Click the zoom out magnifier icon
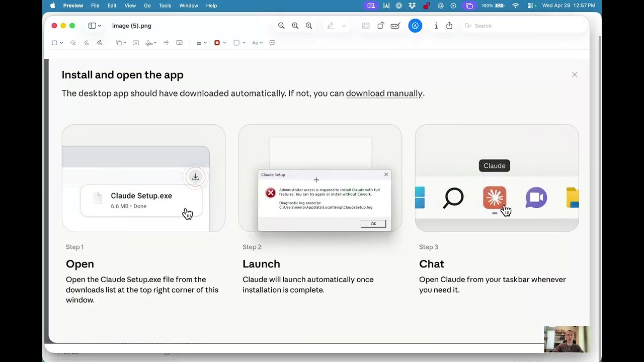 coord(281,26)
